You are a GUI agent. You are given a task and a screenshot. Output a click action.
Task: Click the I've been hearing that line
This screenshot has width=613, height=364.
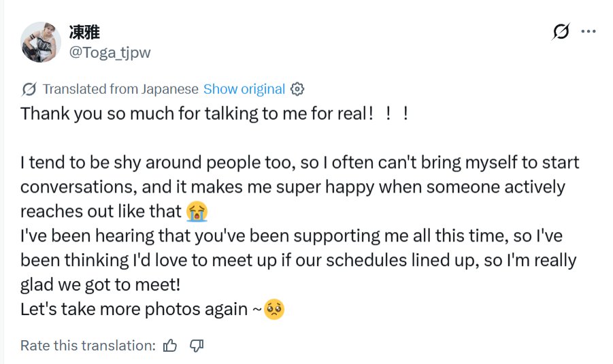[x=292, y=236]
